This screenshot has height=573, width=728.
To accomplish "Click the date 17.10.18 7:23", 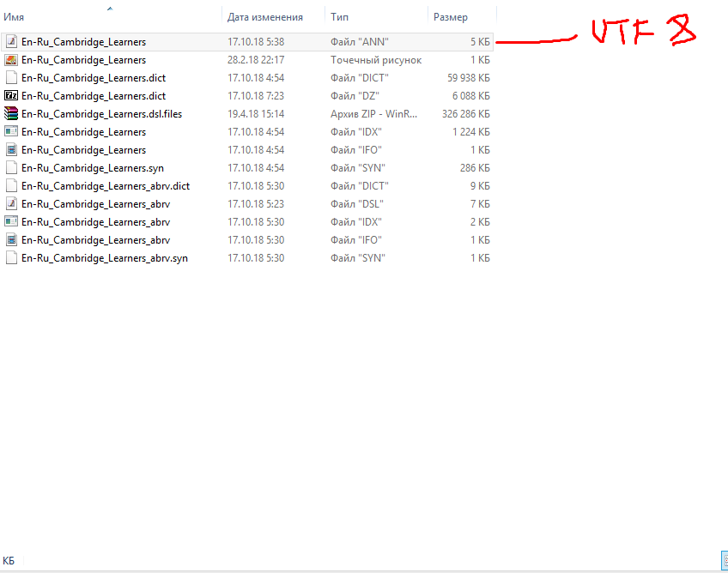I will 256,96.
